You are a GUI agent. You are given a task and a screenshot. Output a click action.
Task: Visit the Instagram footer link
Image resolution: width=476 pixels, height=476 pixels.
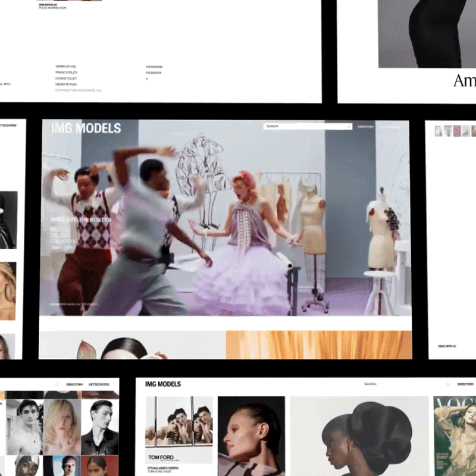click(x=154, y=67)
